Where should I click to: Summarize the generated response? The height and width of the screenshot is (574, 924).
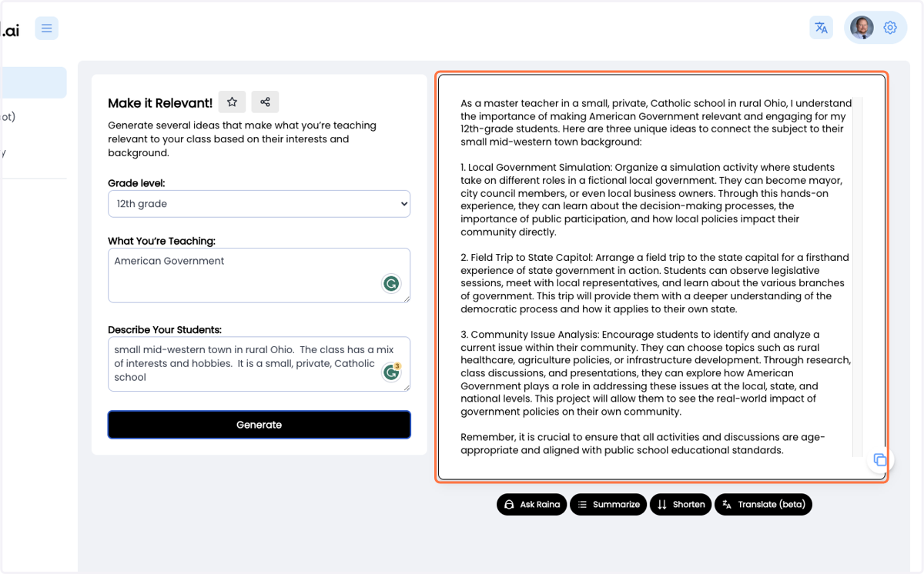pyautogui.click(x=608, y=505)
